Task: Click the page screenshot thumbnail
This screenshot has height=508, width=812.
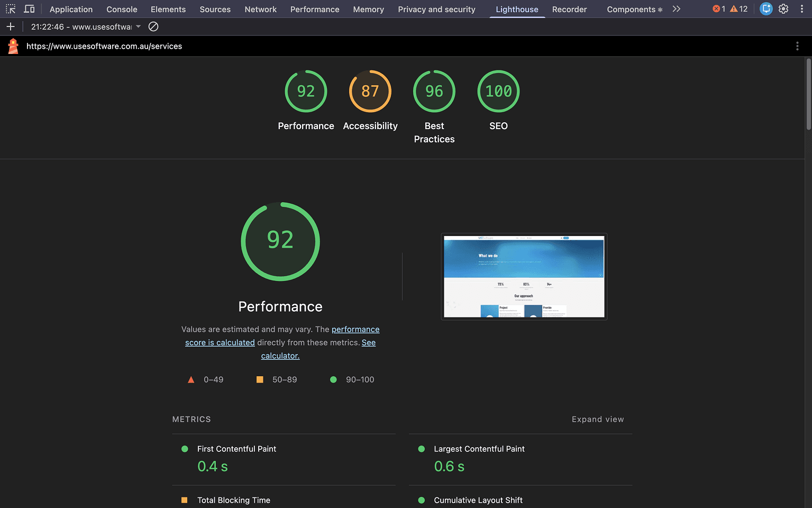Action: point(524,276)
